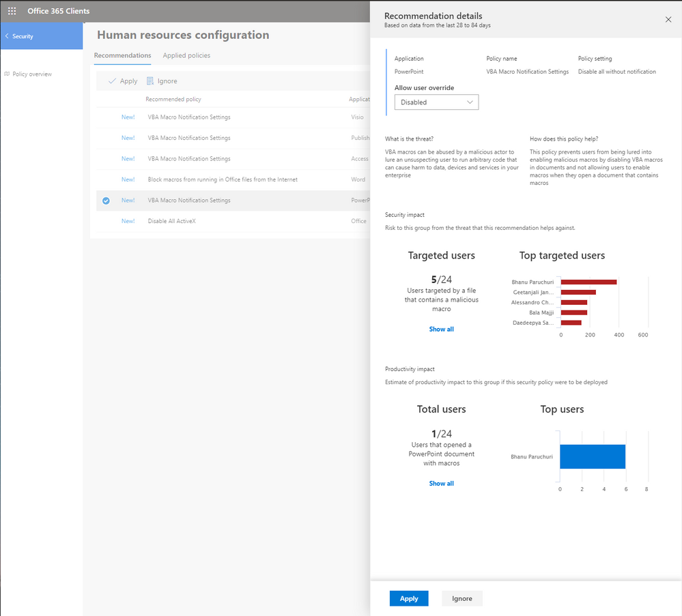The width and height of the screenshot is (682, 616).
Task: Click Bala Majji's red bar in chart
Action: 573,312
